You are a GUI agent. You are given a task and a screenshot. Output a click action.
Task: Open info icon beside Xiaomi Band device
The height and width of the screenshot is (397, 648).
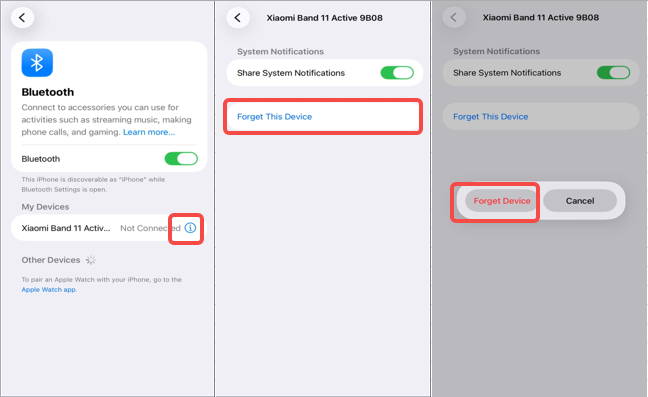point(190,228)
